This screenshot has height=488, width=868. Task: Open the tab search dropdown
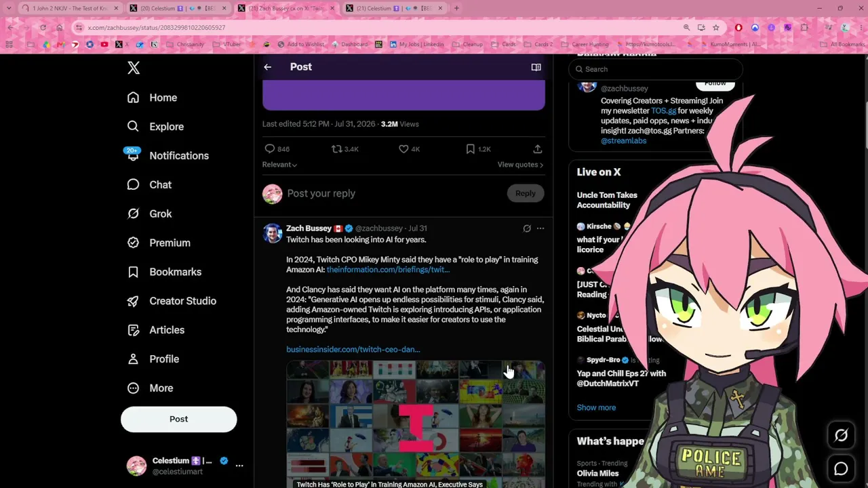click(9, 8)
